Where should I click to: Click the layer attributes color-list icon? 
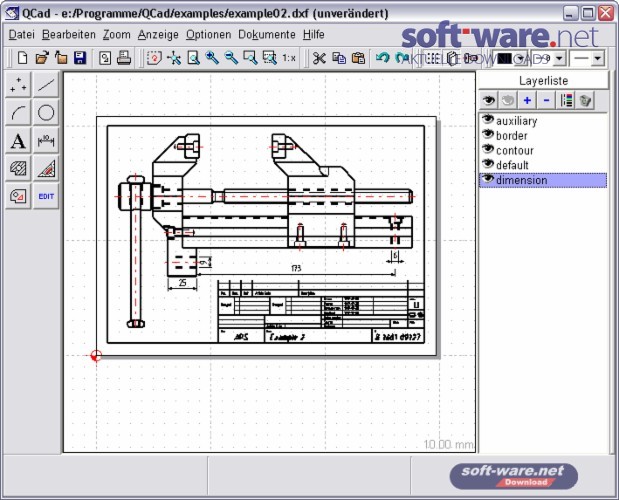tap(566, 101)
